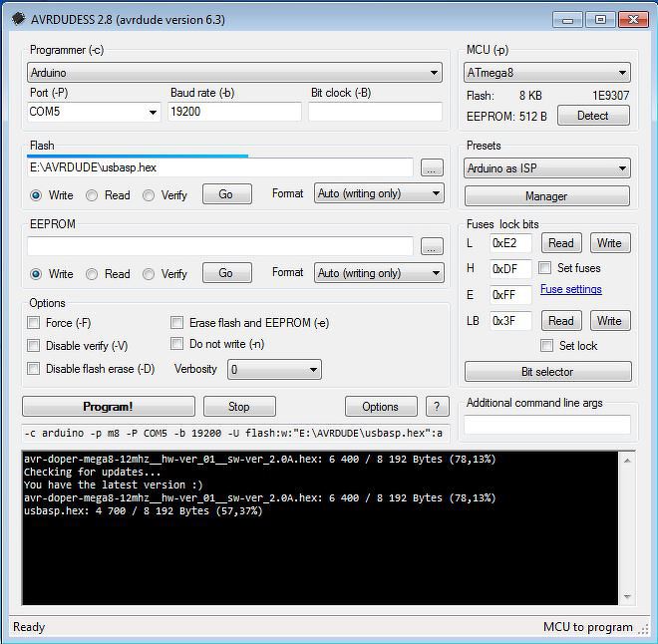This screenshot has width=658, height=644.
Task: Click the Detect MCU button
Action: pyautogui.click(x=593, y=116)
